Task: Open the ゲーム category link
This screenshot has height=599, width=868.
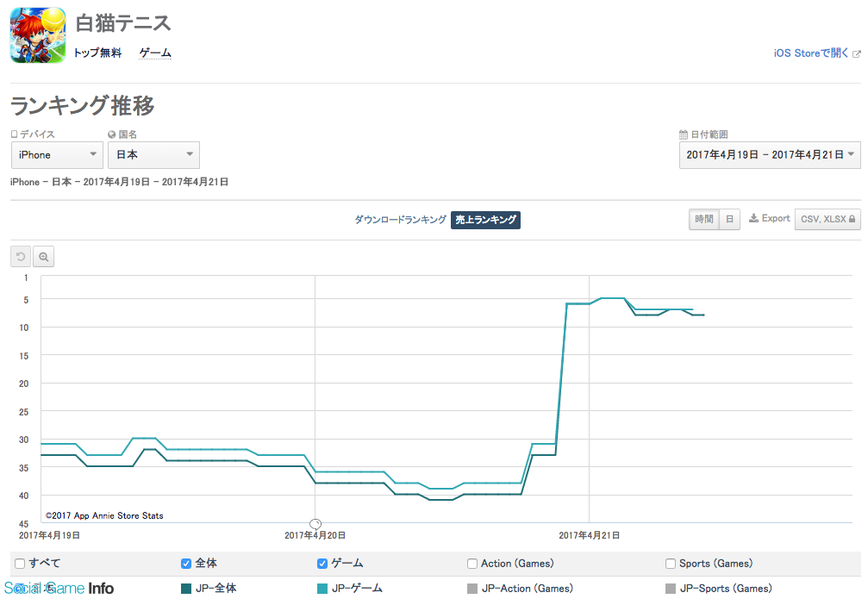Action: tap(155, 53)
